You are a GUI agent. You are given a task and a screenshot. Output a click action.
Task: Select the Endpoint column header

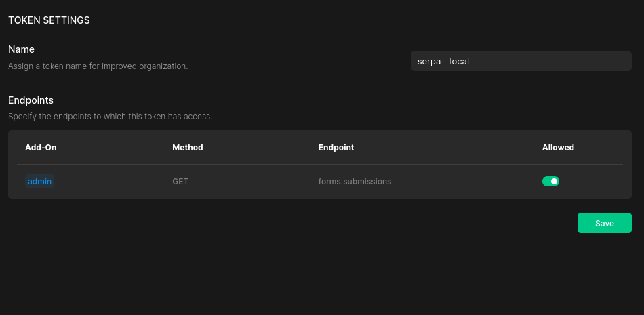click(336, 148)
